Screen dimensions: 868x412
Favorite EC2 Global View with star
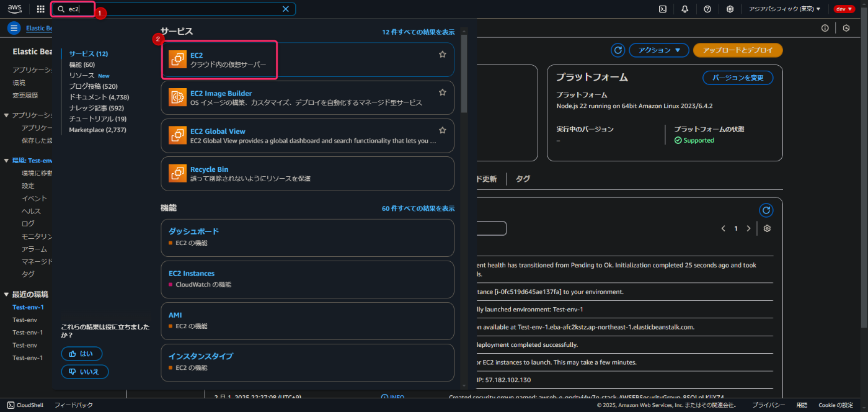point(443,130)
